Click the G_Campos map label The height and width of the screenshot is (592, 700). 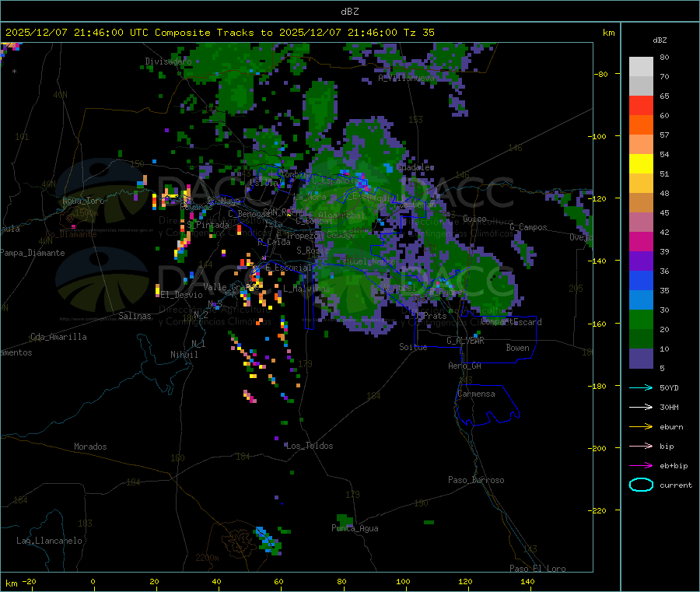click(x=529, y=227)
